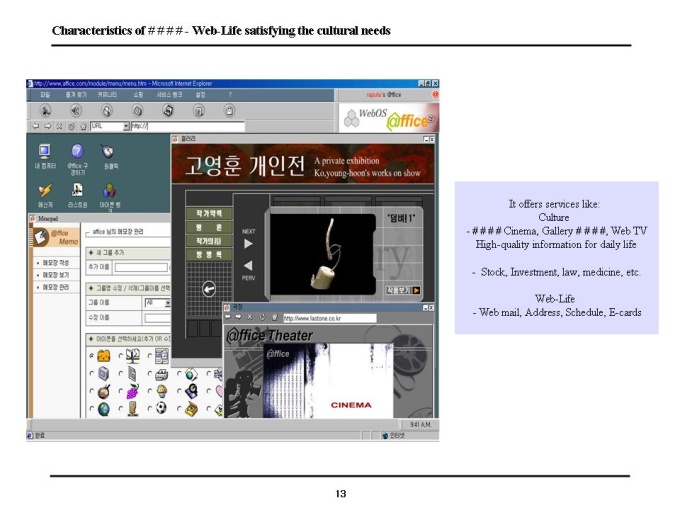Open the second Korean menu in menu bar

(76, 95)
